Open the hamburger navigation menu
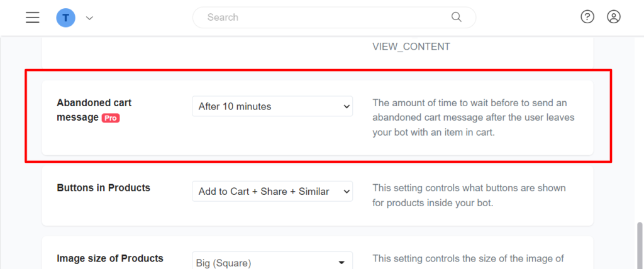Screen dimensions: 644x269 pos(33,18)
